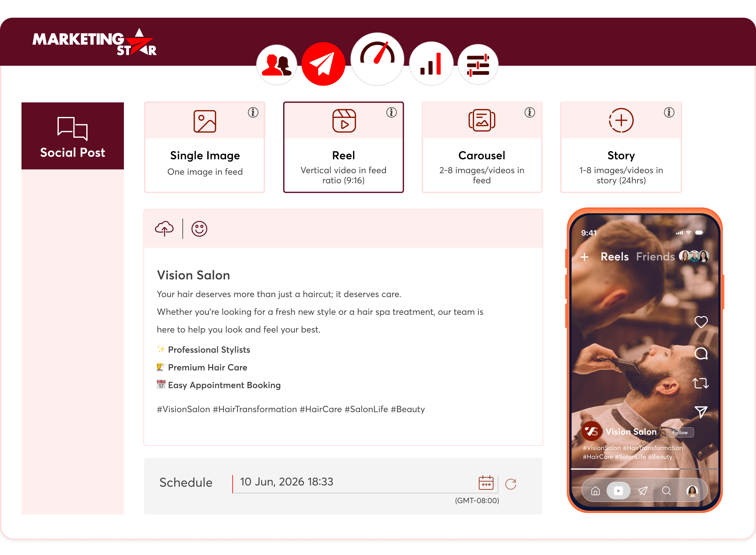Choose the Single Image post type card
Viewport: 756px width, 555px height.
pyautogui.click(x=204, y=147)
